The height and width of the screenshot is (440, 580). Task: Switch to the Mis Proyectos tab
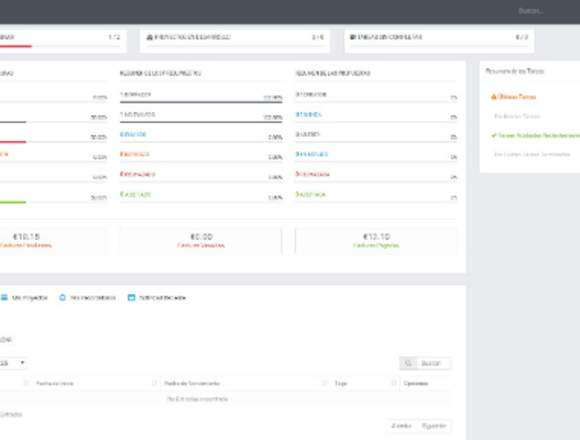click(24, 298)
